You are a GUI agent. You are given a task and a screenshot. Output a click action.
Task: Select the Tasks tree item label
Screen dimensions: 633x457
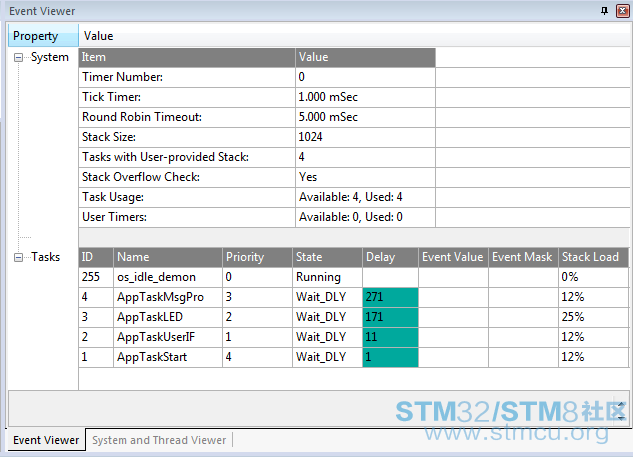tap(46, 257)
